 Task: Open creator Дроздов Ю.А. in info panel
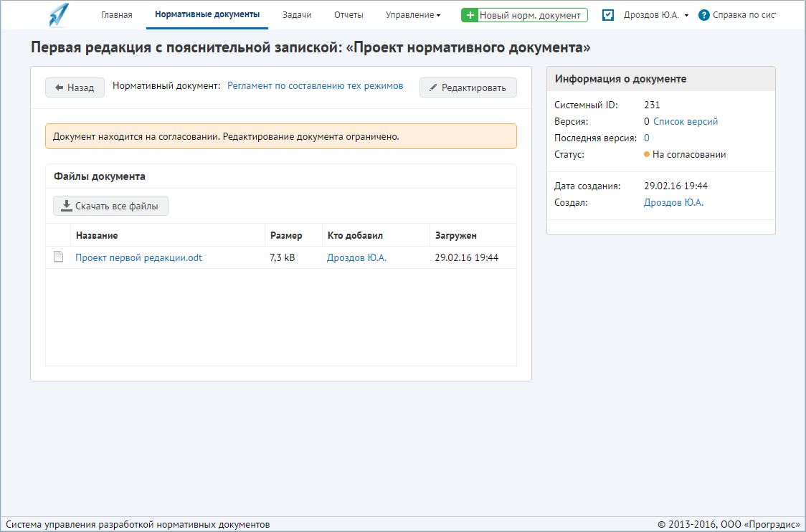[673, 202]
